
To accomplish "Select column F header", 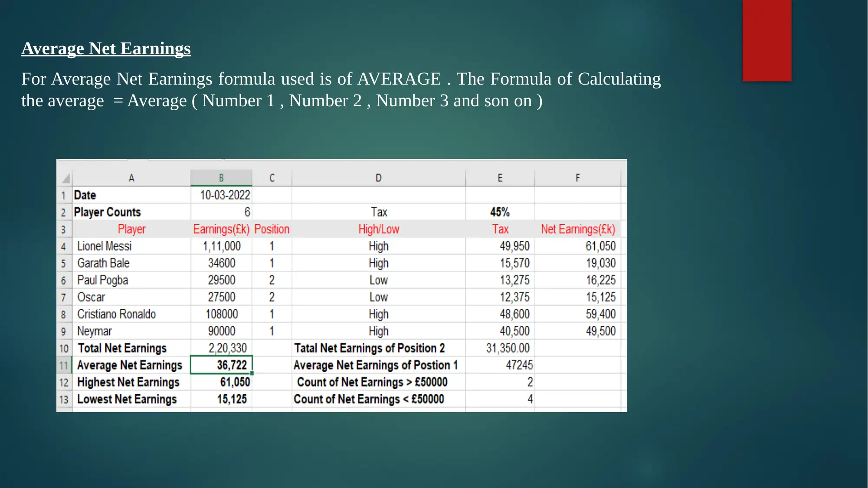I will (x=578, y=178).
